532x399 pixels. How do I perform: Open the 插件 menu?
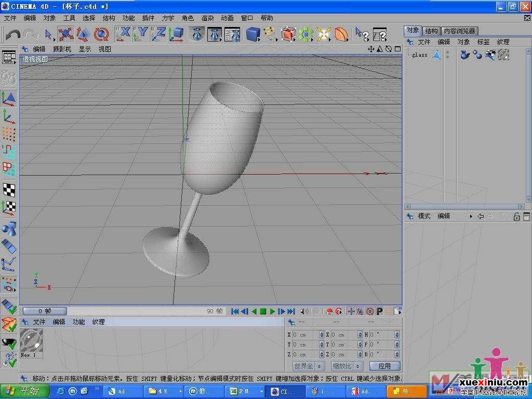[x=148, y=18]
